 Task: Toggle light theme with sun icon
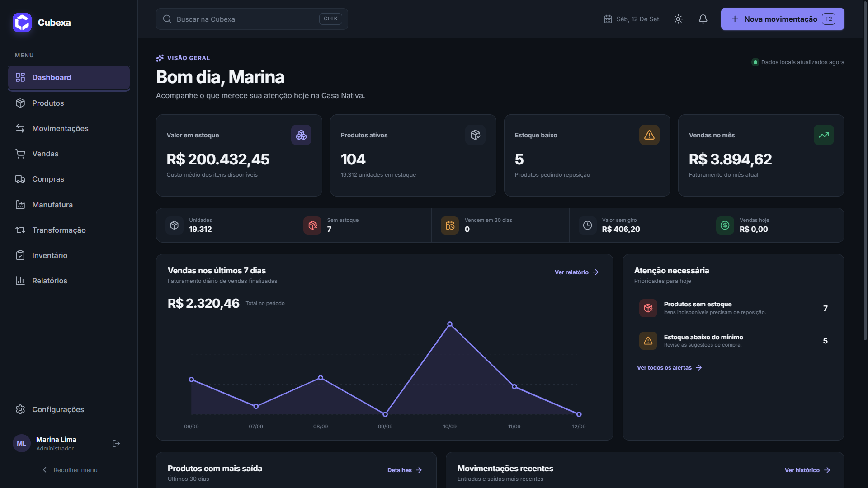(x=678, y=19)
